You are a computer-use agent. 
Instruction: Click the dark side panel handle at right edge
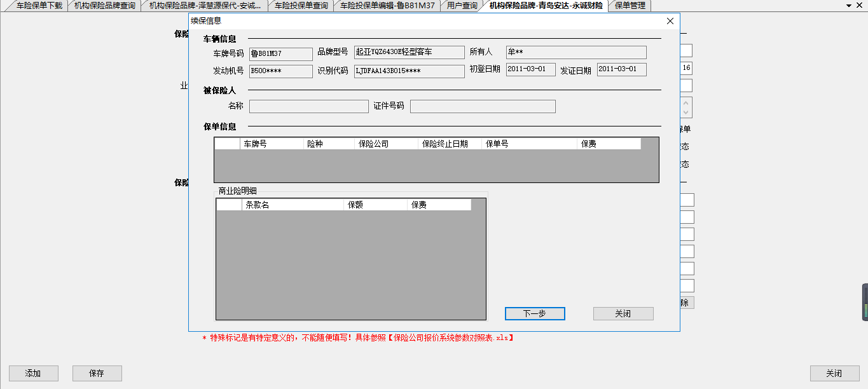pyautogui.click(x=865, y=302)
